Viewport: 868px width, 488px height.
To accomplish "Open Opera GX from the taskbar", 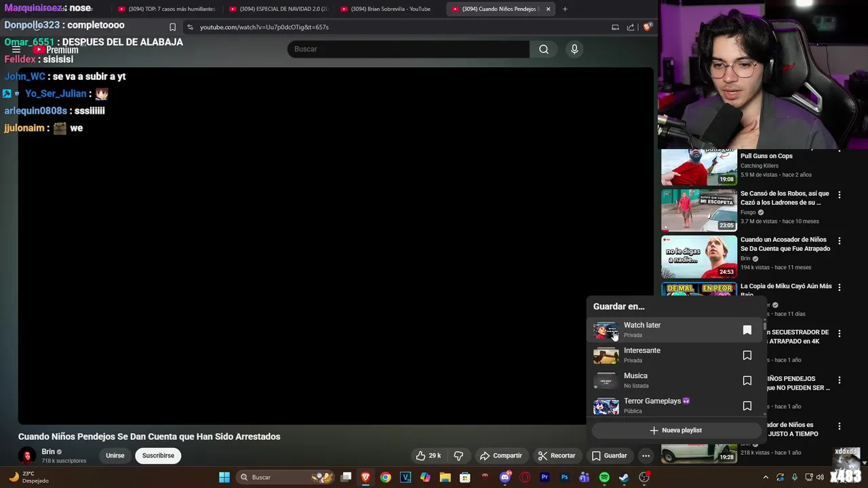I will coord(525,477).
